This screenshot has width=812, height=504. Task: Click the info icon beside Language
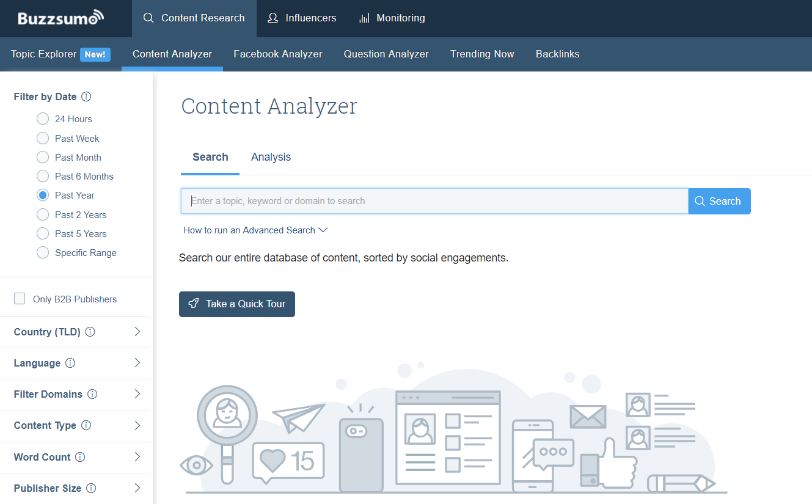70,363
